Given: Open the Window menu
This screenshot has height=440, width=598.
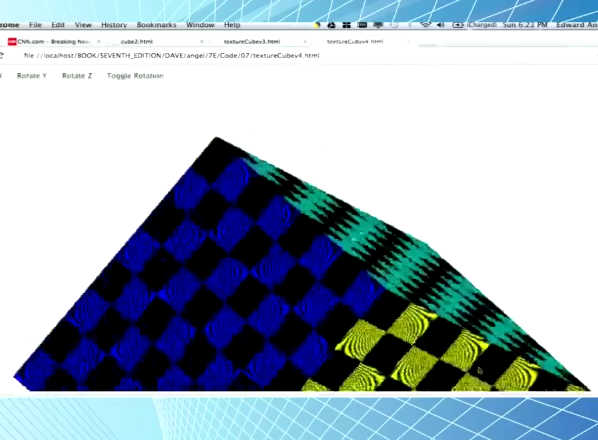Looking at the screenshot, I should pos(200,25).
